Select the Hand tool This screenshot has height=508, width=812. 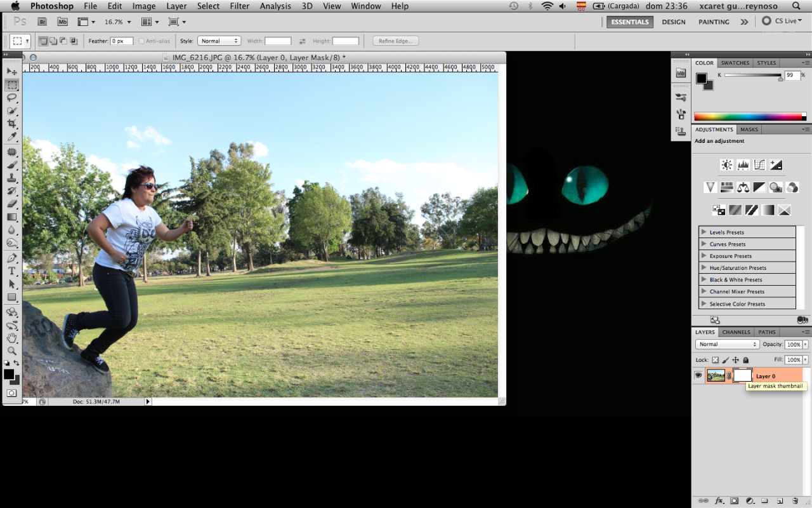pos(12,338)
